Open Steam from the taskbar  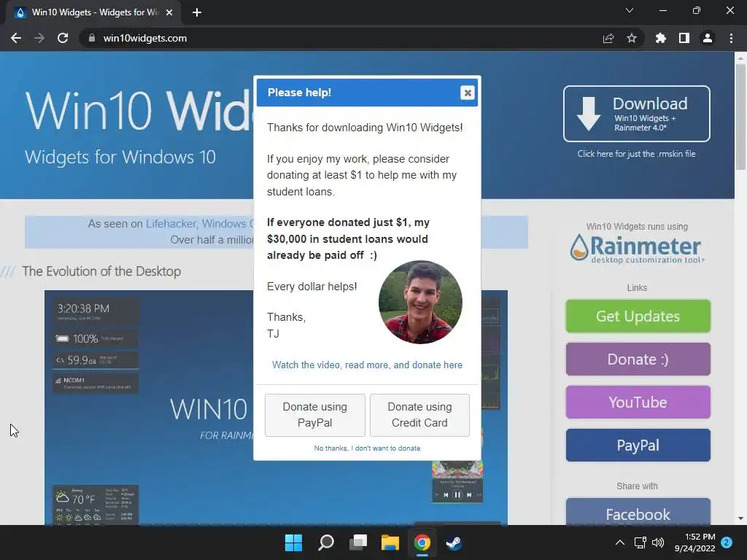click(x=454, y=542)
